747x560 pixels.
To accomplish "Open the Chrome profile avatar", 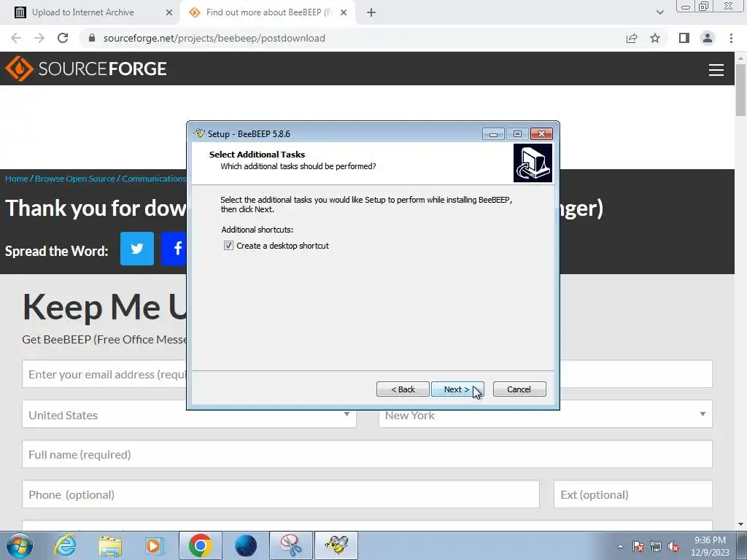I will click(708, 38).
